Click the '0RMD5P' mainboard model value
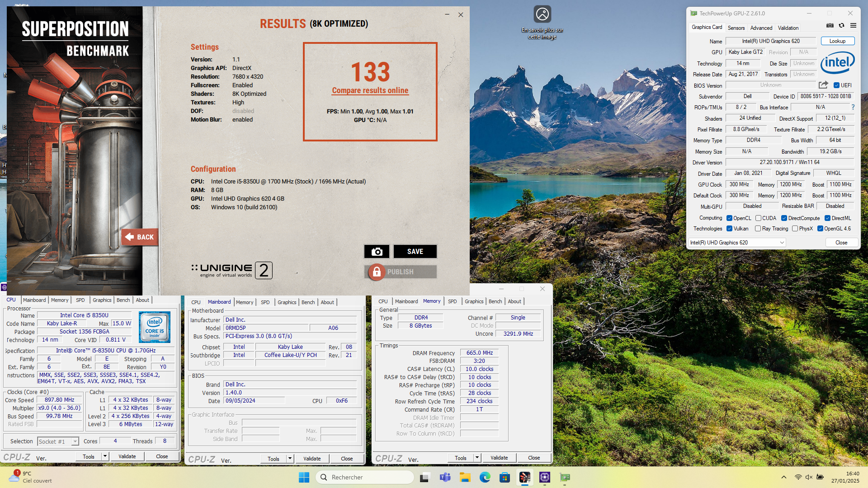868x488 pixels. point(266,328)
